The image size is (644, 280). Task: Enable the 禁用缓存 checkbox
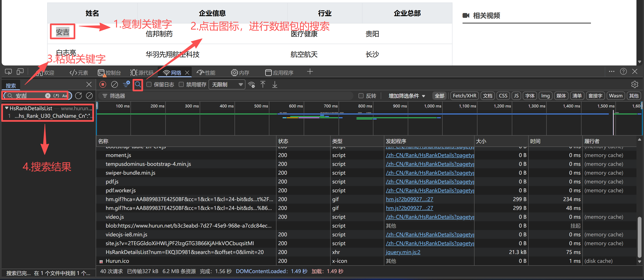click(x=181, y=85)
